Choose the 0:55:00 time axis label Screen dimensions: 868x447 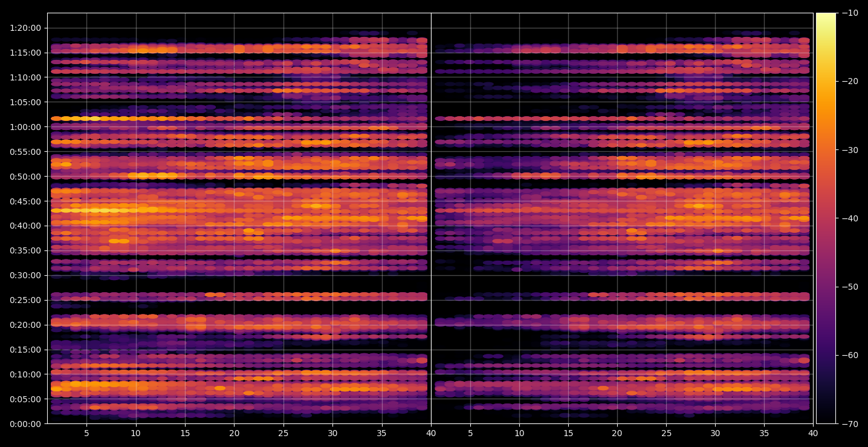[x=25, y=152]
